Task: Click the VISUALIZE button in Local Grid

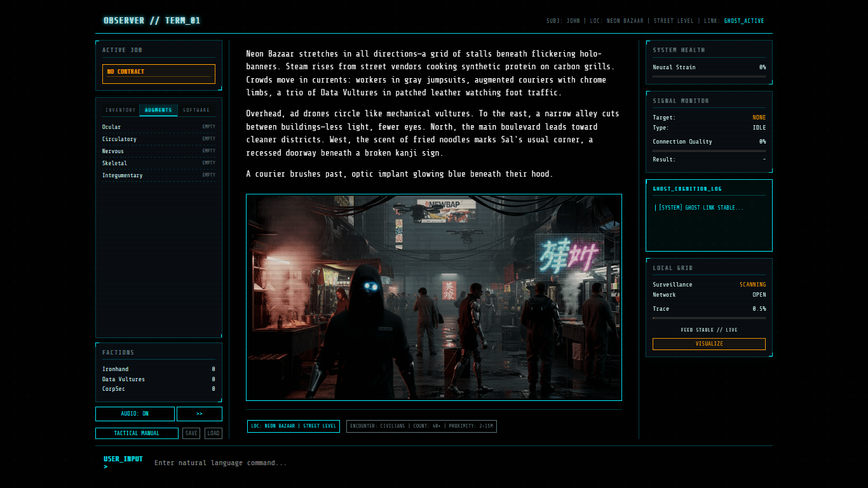Action: [x=709, y=344]
